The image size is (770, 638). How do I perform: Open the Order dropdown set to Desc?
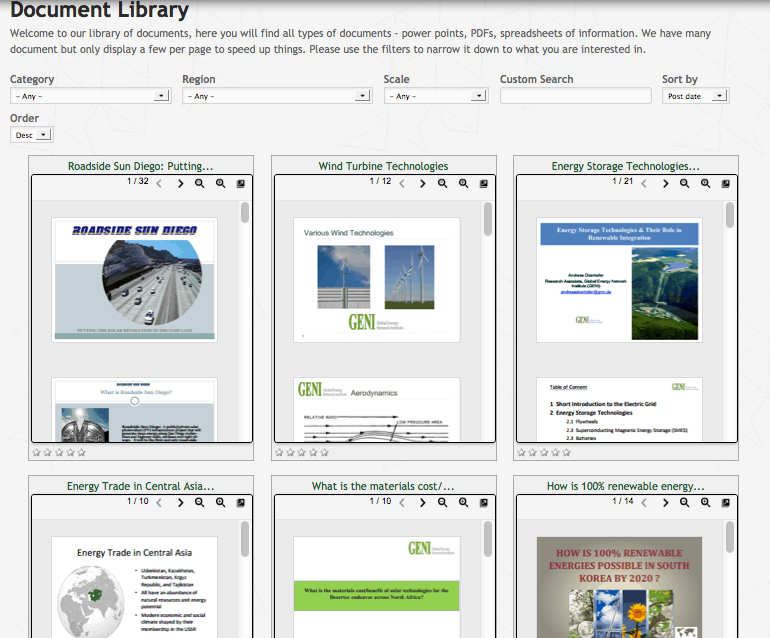(x=31, y=135)
